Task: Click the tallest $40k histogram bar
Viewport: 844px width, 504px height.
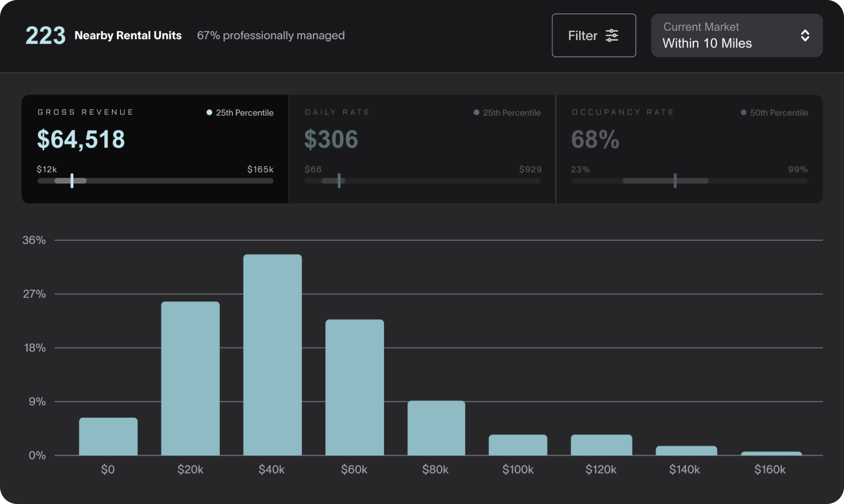Action: pos(272,355)
